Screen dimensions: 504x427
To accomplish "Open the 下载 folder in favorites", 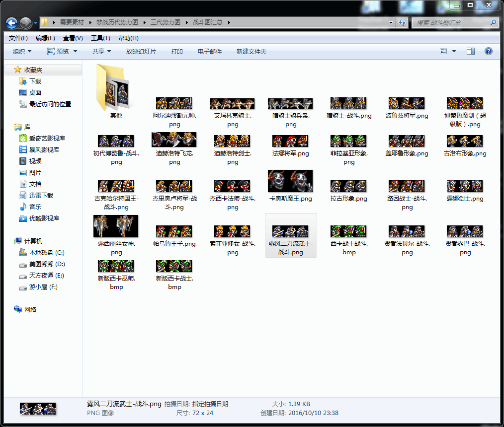I will (35, 81).
